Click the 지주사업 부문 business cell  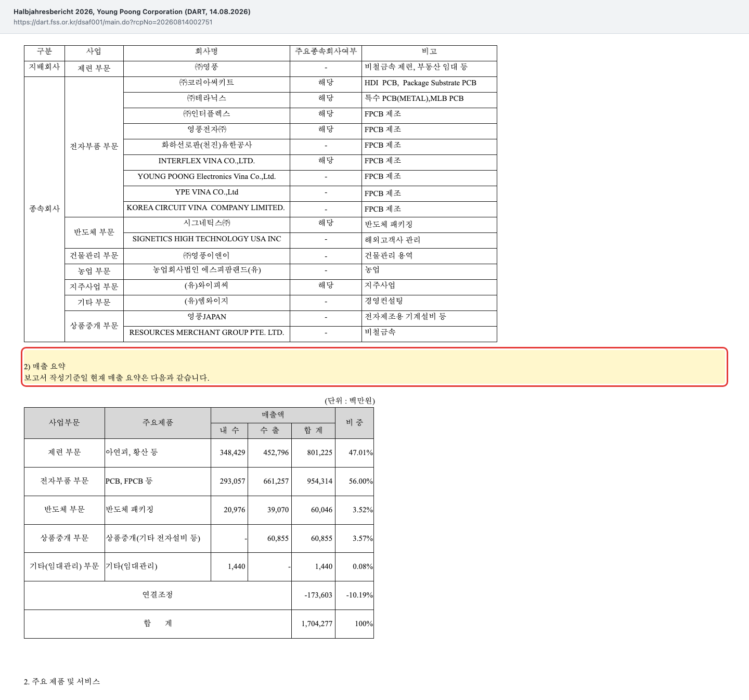pos(94,287)
